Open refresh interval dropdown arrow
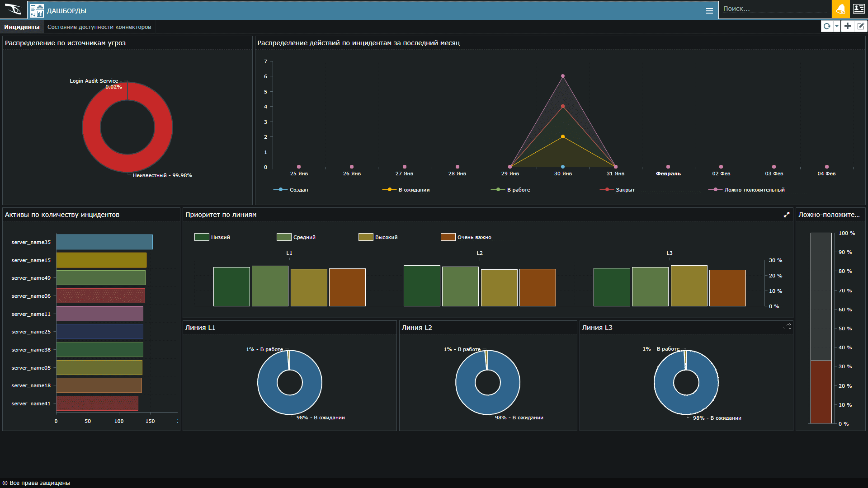 click(x=837, y=26)
